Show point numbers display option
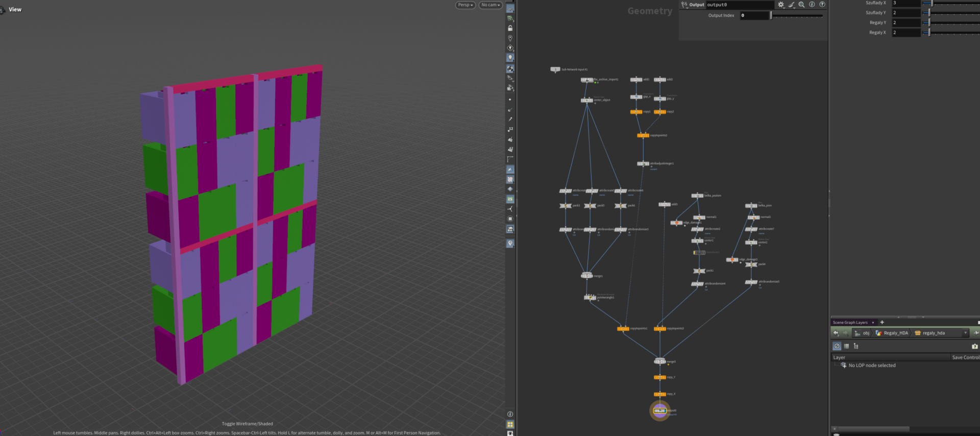The width and height of the screenshot is (980, 436). (x=510, y=129)
